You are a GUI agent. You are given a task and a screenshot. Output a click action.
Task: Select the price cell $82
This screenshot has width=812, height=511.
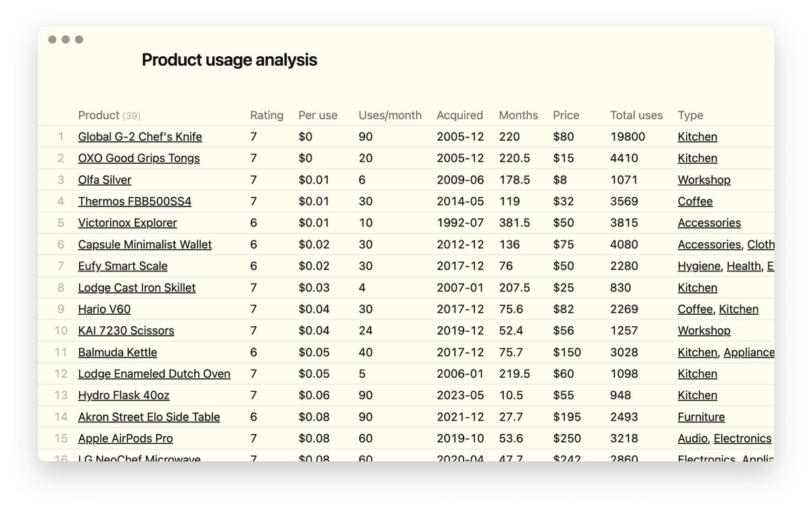[564, 309]
